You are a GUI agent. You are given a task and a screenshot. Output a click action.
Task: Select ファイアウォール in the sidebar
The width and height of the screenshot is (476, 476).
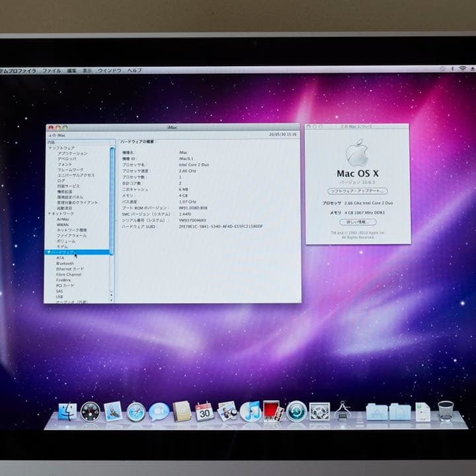click(x=71, y=235)
